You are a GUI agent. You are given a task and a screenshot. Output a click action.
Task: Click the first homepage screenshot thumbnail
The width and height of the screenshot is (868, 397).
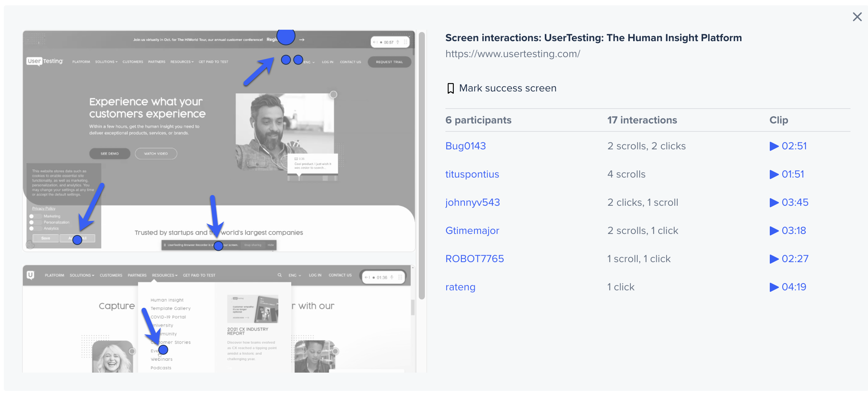(219, 141)
